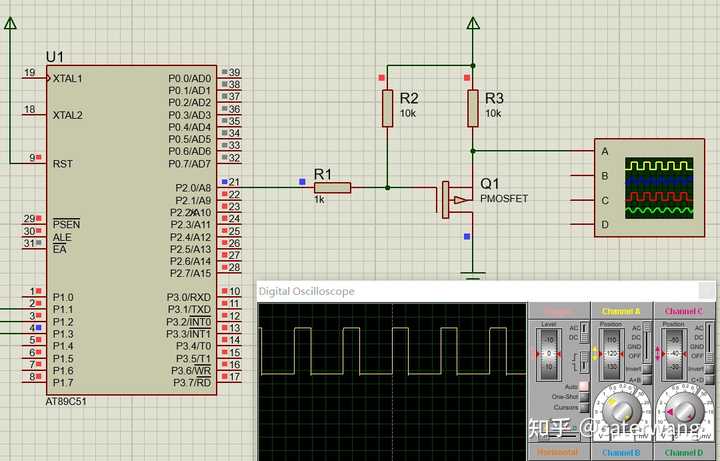
Task: Select the AT89C51 U1 chip body
Action: click(x=131, y=230)
